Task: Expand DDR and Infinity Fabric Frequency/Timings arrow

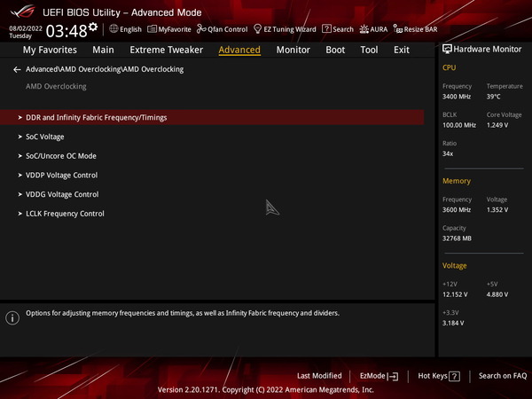Action: tap(20, 117)
